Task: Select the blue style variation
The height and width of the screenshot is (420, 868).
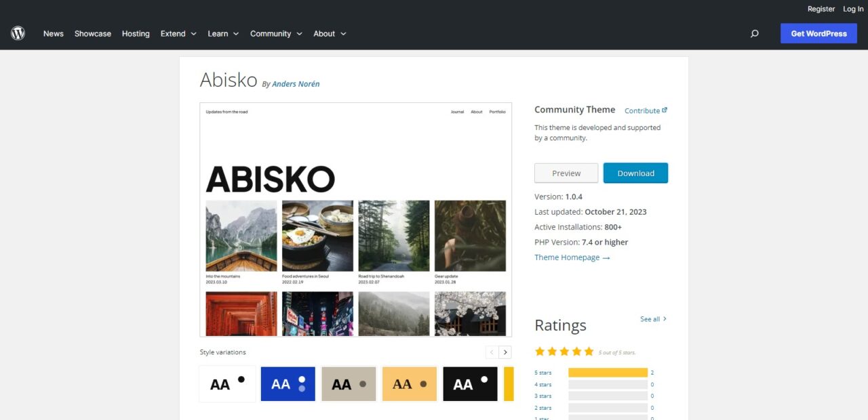Action: pyautogui.click(x=288, y=384)
